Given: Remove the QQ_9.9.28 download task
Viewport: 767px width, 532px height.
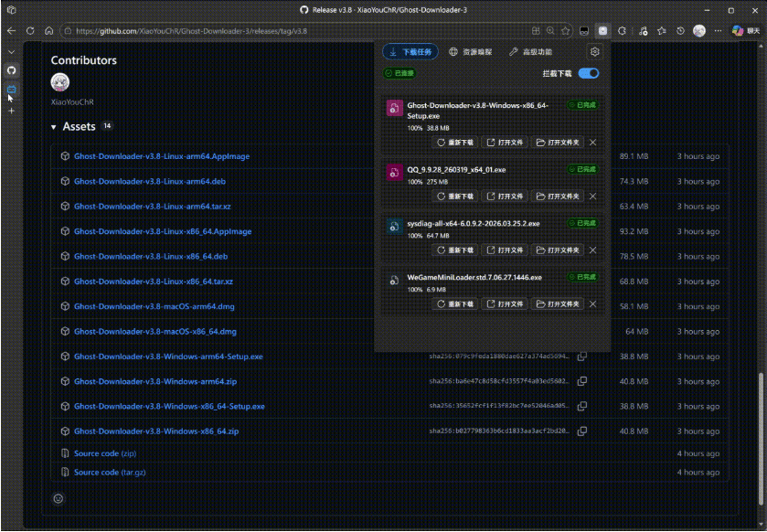Looking at the screenshot, I should [x=593, y=197].
